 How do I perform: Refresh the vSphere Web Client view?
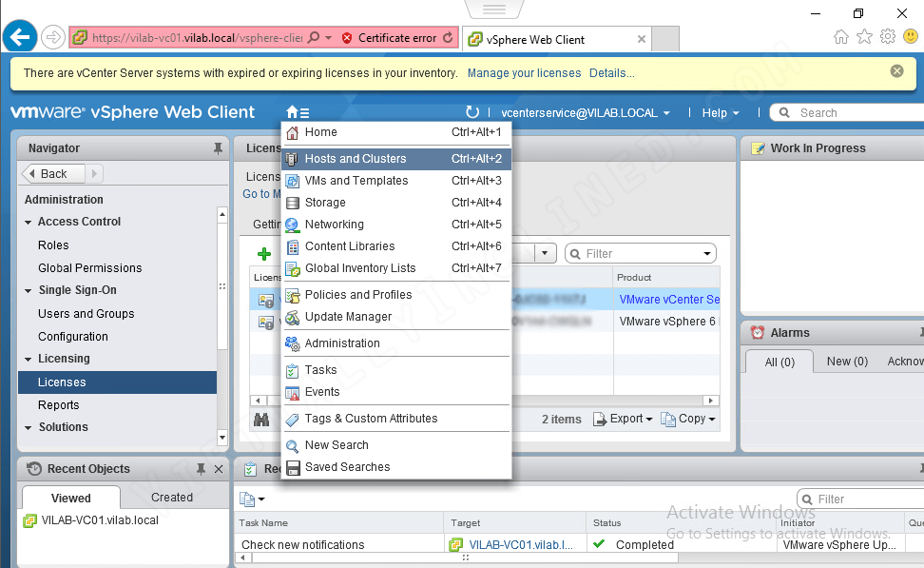(x=472, y=112)
